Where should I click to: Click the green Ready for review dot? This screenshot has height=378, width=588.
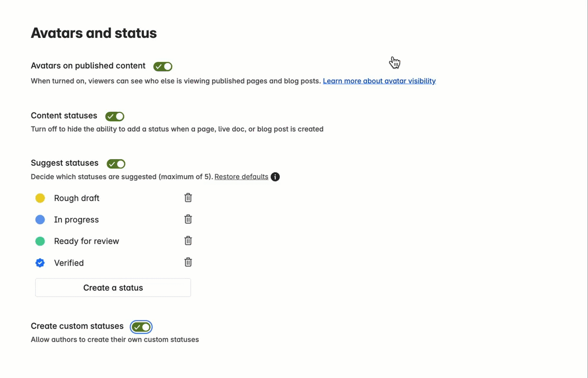click(x=40, y=241)
